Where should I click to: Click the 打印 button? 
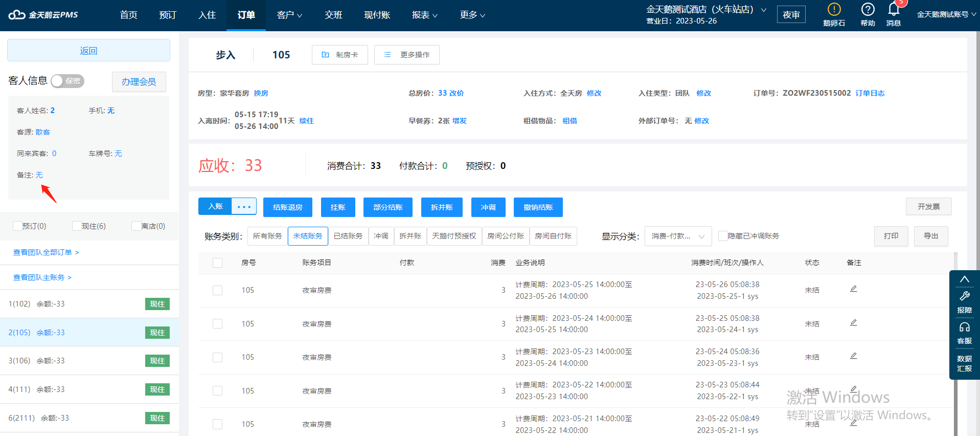coord(891,236)
